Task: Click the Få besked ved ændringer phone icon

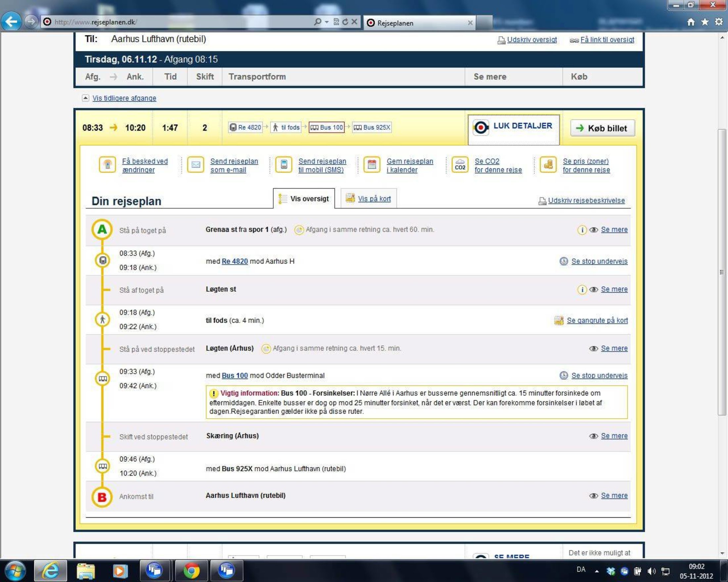Action: (x=107, y=165)
